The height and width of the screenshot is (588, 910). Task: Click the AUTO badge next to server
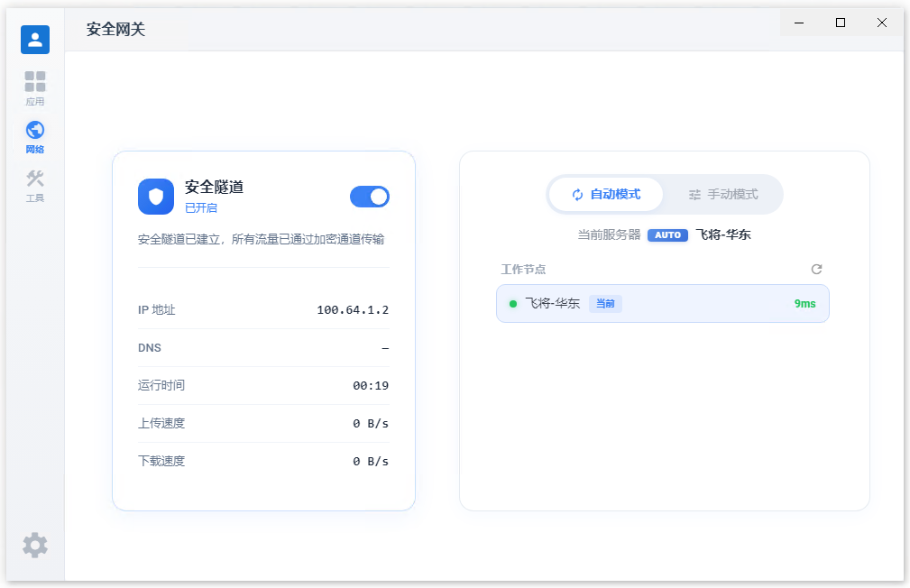[x=667, y=235]
